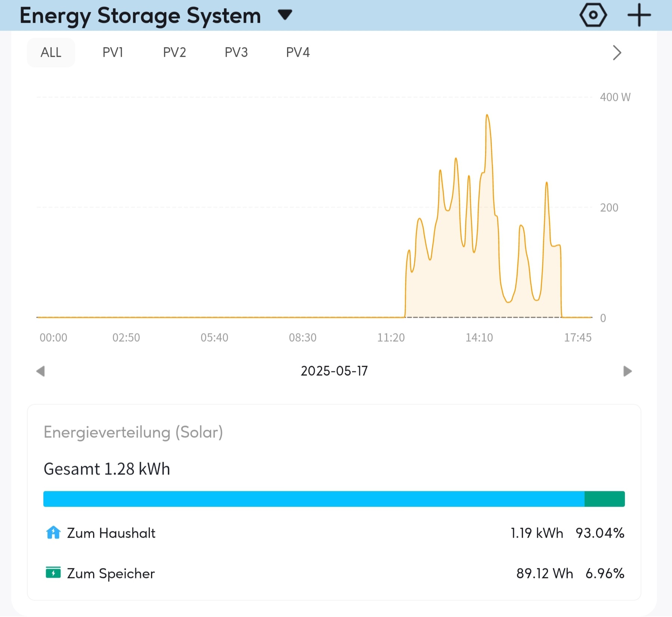Click the blue household portion of the bar
Image resolution: width=672 pixels, height=617 pixels.
[314, 499]
